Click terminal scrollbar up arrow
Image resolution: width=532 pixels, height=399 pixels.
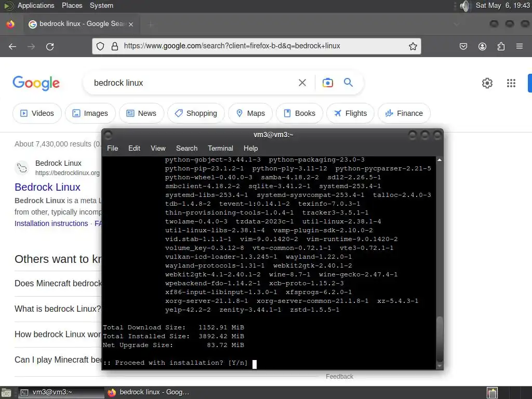coord(440,160)
